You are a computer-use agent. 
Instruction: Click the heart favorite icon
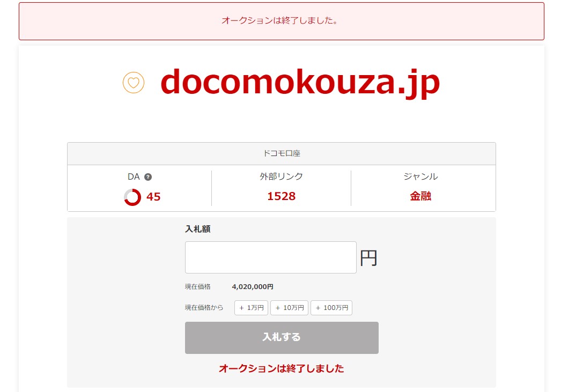click(x=134, y=83)
